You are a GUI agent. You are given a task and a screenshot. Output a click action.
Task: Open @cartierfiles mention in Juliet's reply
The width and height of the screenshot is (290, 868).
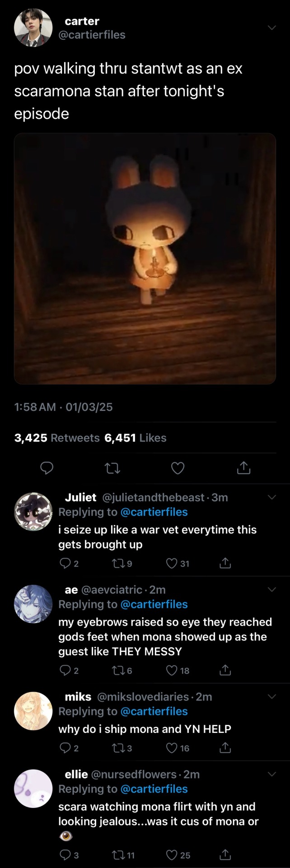click(154, 512)
